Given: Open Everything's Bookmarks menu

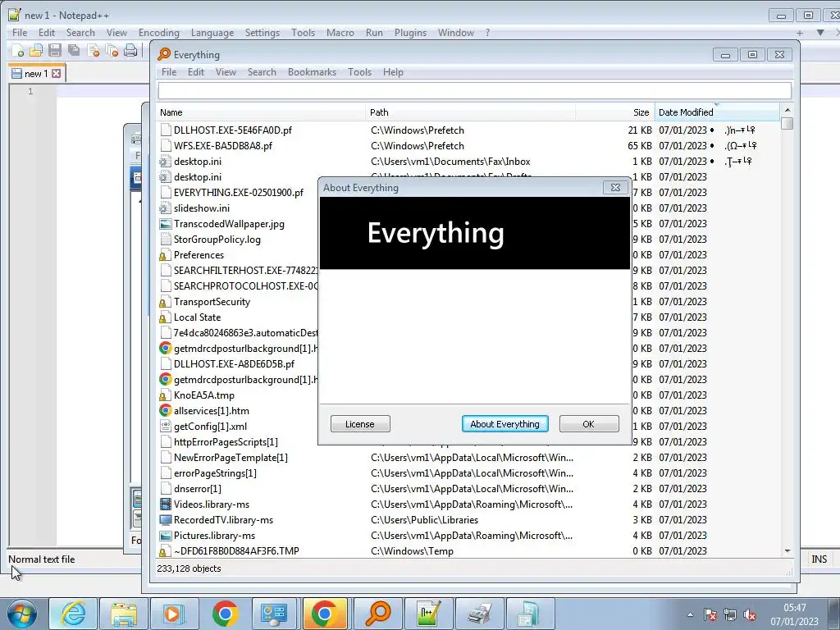Looking at the screenshot, I should (312, 72).
